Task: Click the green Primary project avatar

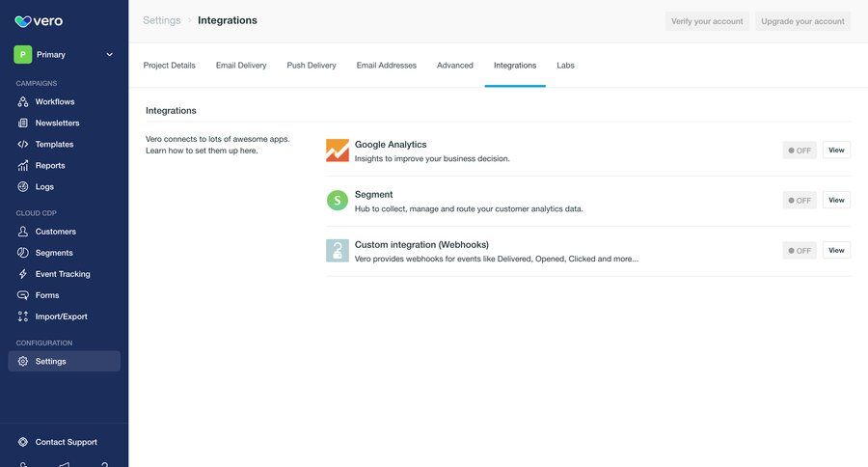Action: [23, 54]
